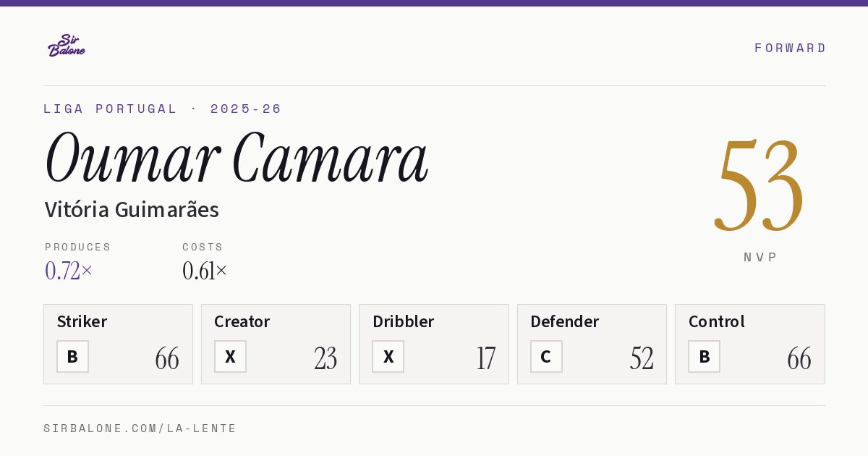The width and height of the screenshot is (868, 456).
Task: Select the X grade badge in Creator
Action: pos(230,356)
